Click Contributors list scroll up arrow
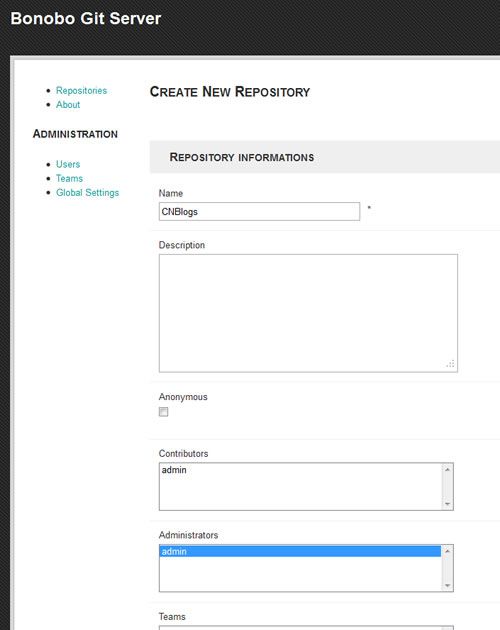The image size is (500, 630). pos(447,469)
